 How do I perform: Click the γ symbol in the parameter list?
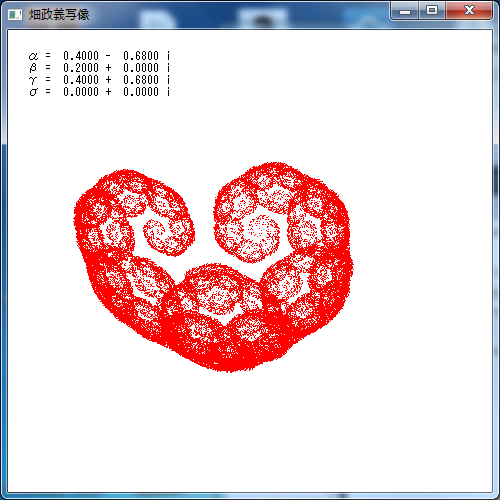(x=33, y=80)
